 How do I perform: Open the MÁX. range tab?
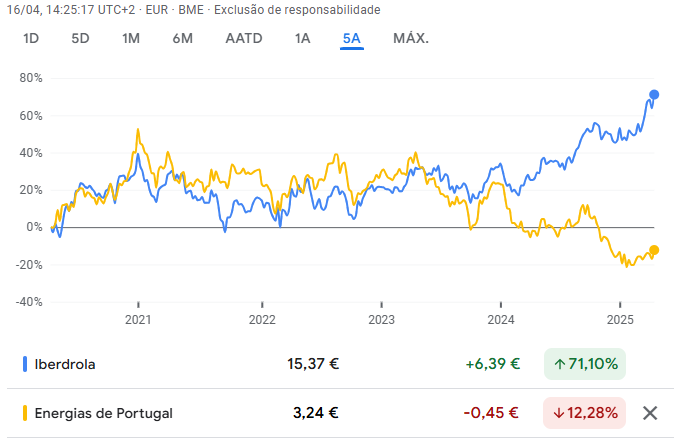pos(411,39)
